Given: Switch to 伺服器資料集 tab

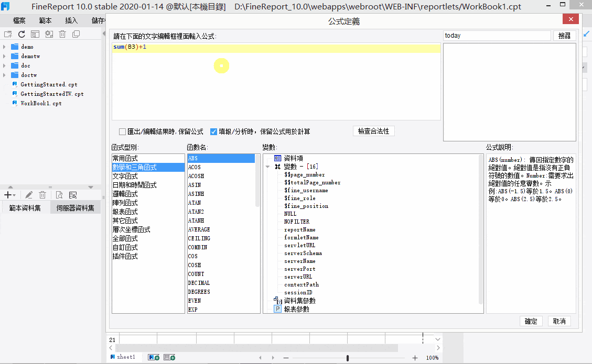Looking at the screenshot, I should (75, 208).
